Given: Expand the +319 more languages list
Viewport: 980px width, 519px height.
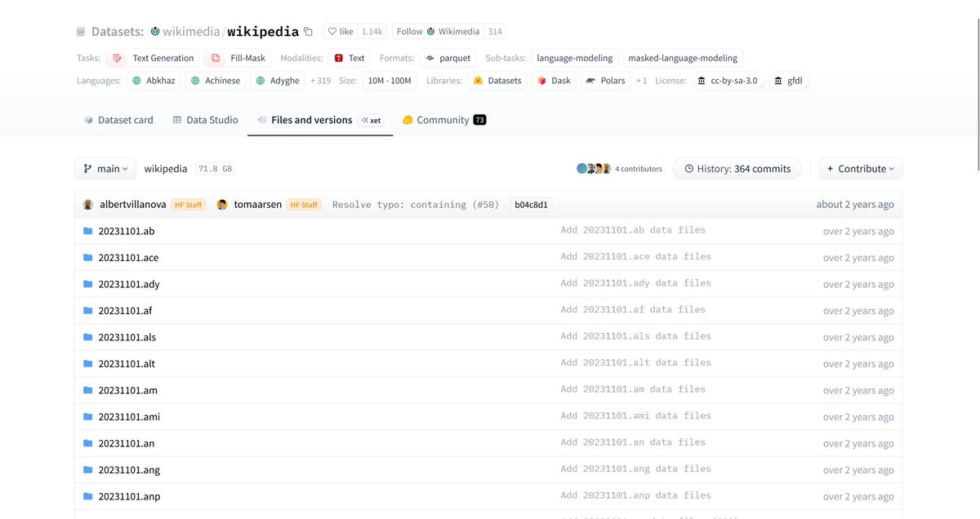Looking at the screenshot, I should (x=320, y=81).
